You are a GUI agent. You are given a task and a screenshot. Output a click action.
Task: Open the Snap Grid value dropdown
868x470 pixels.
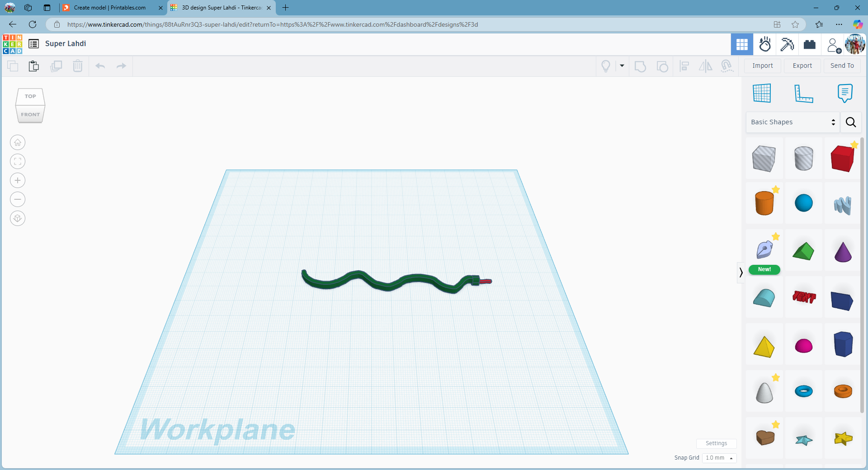tap(719, 458)
